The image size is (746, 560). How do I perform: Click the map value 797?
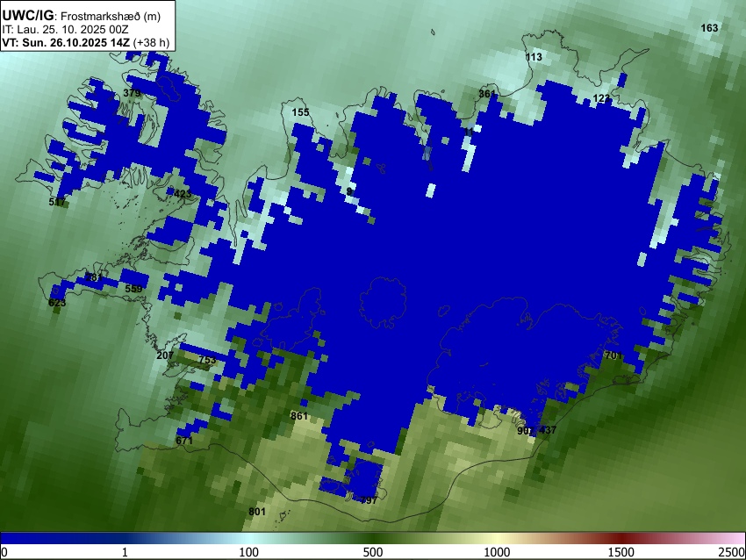click(369, 500)
